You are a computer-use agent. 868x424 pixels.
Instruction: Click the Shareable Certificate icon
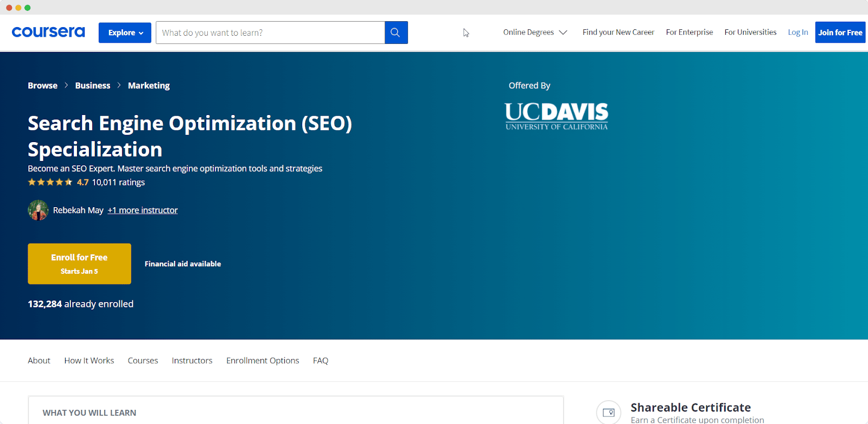[x=609, y=413]
